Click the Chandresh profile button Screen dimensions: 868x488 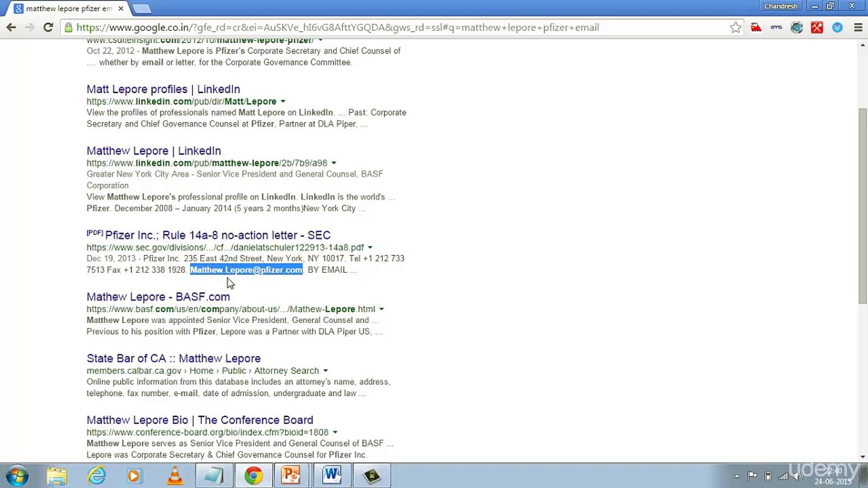(781, 6)
